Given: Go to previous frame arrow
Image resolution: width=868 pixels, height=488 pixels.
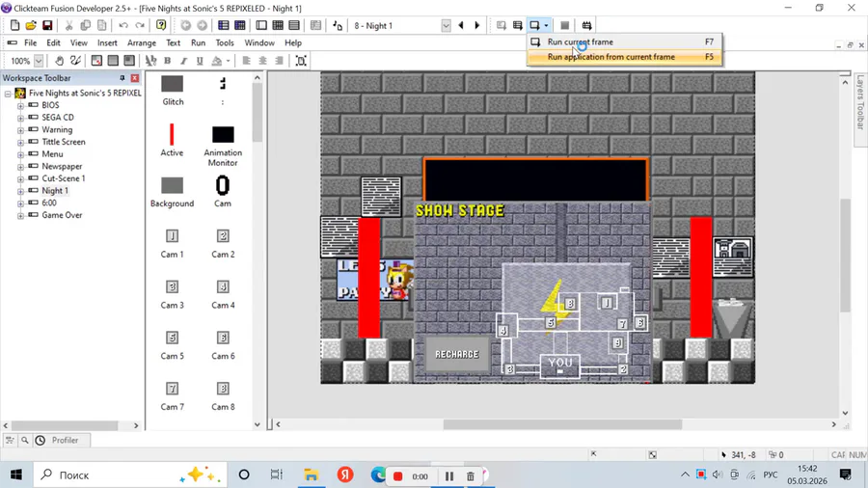Looking at the screenshot, I should [461, 25].
